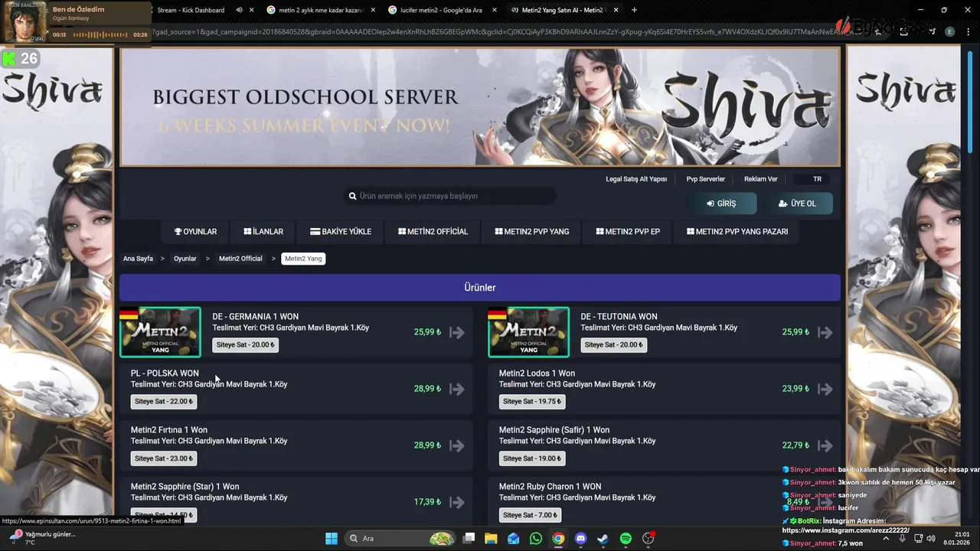Click arrow icon for DE - TEUTONIA WON
Screen dimensions: 980x551
tap(825, 332)
